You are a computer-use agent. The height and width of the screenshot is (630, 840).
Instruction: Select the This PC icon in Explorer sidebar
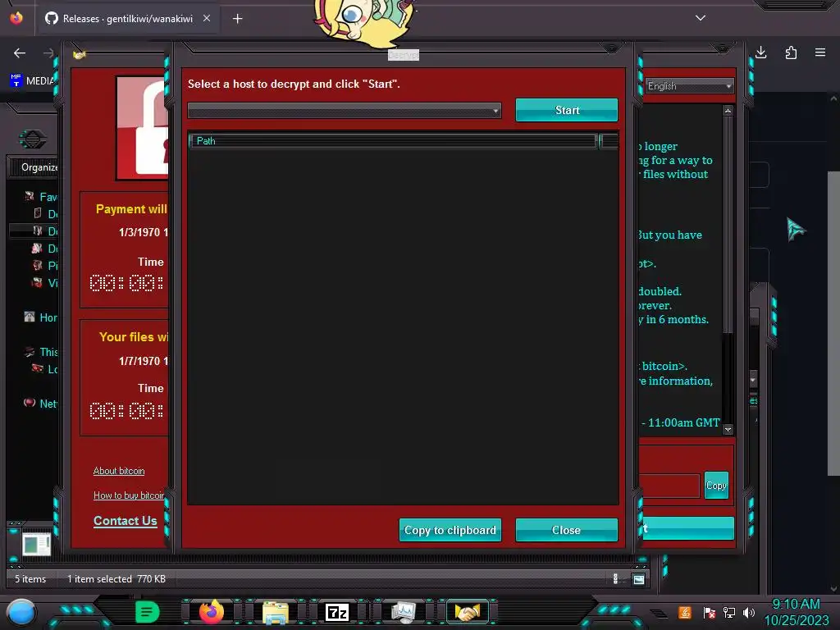tap(29, 351)
